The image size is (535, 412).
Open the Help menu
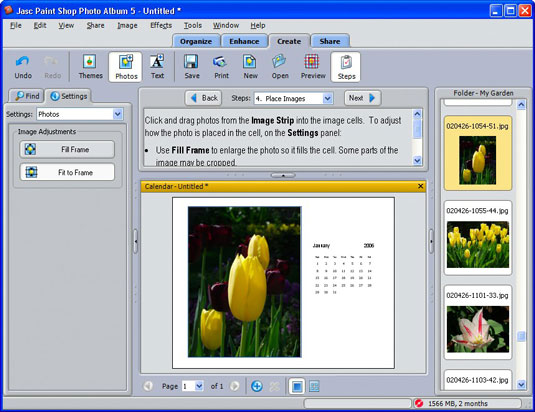pos(258,25)
